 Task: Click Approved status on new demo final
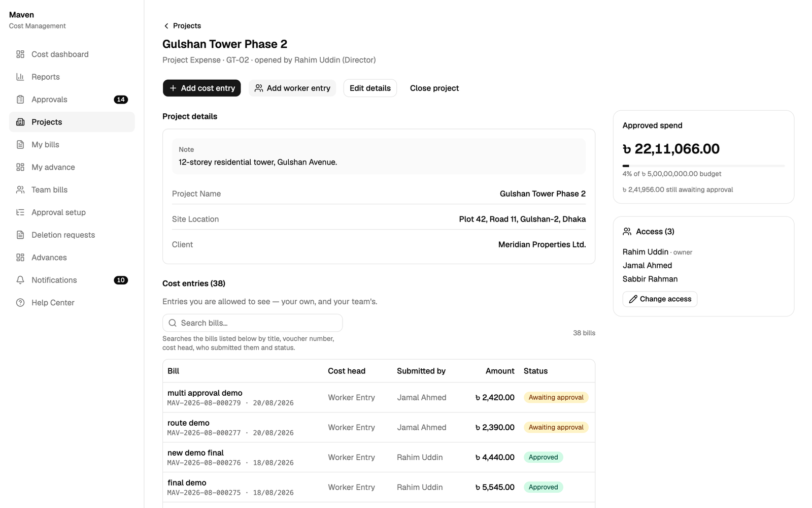[543, 457]
